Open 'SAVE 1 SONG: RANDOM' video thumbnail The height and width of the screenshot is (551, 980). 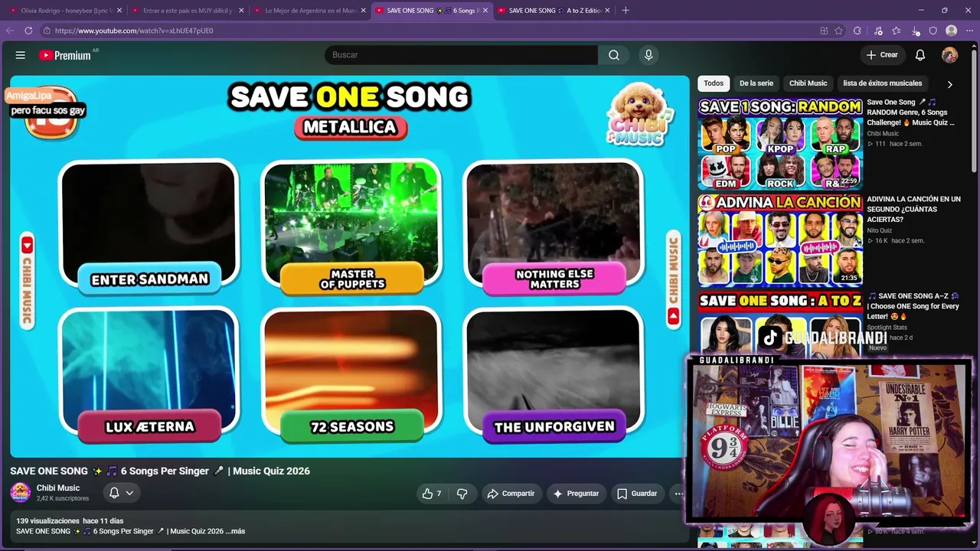[780, 144]
